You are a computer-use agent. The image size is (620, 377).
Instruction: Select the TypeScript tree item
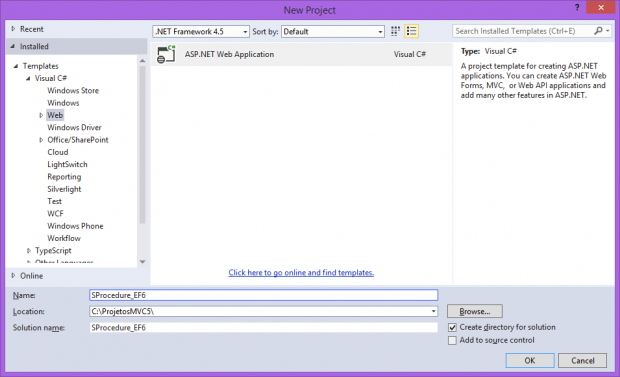click(53, 251)
